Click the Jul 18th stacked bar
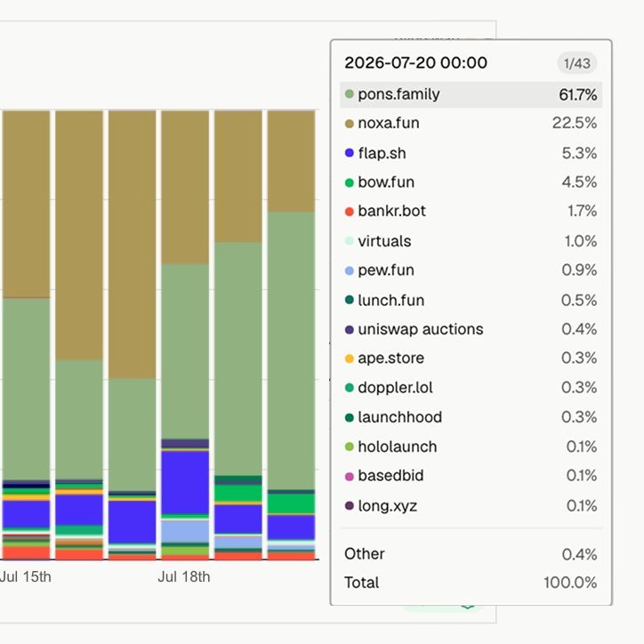This screenshot has width=644, height=644. (x=185, y=334)
